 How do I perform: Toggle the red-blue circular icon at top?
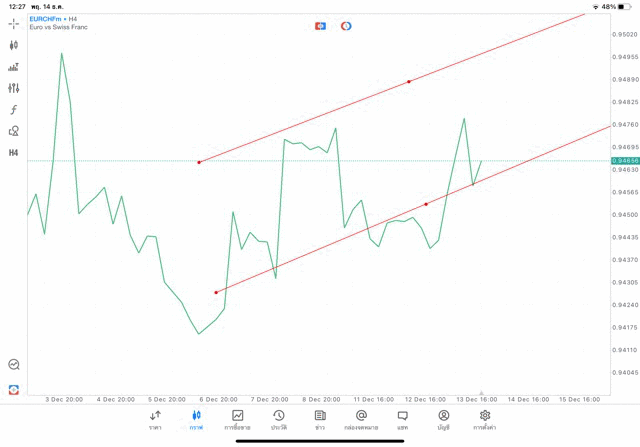coord(346,26)
